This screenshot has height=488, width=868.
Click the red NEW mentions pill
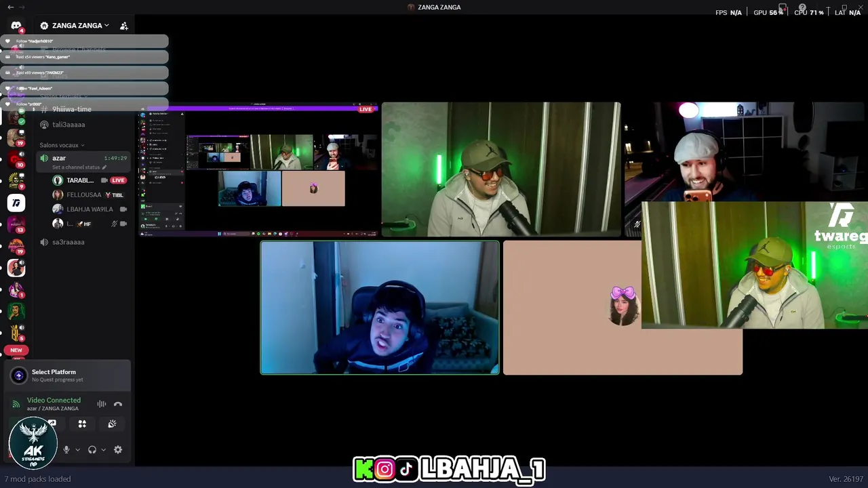(x=16, y=350)
